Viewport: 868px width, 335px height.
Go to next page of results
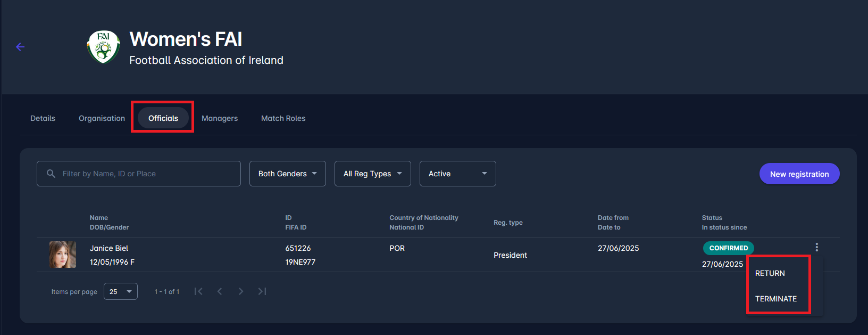pyautogui.click(x=241, y=291)
